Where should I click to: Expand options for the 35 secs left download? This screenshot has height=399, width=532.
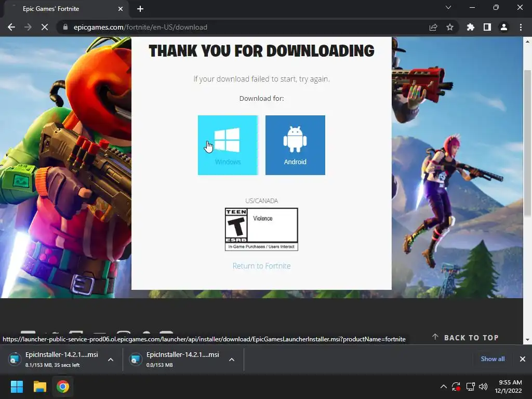[x=111, y=360]
